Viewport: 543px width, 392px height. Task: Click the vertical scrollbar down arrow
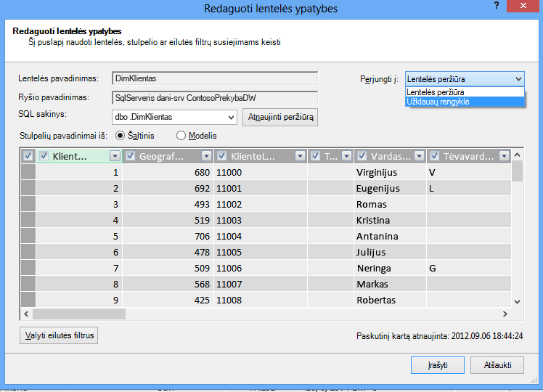[x=518, y=301]
